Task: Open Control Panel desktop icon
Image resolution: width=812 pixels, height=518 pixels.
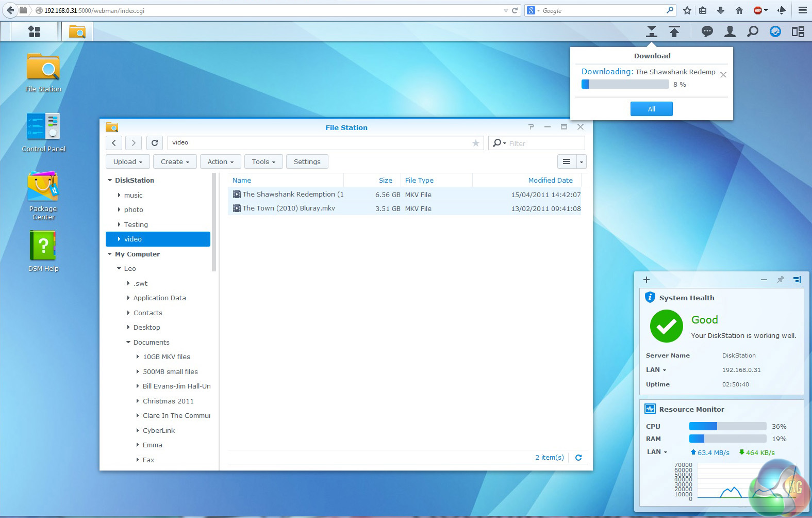Action: click(x=43, y=126)
